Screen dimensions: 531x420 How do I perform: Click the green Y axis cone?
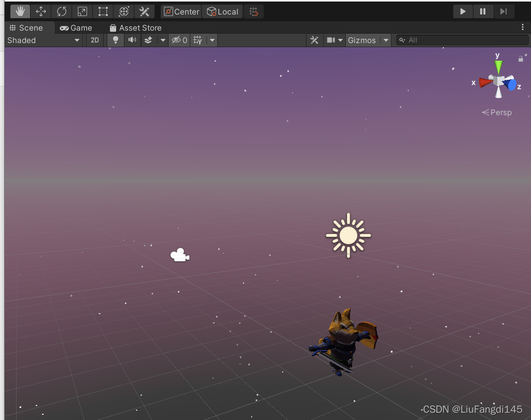pos(498,67)
